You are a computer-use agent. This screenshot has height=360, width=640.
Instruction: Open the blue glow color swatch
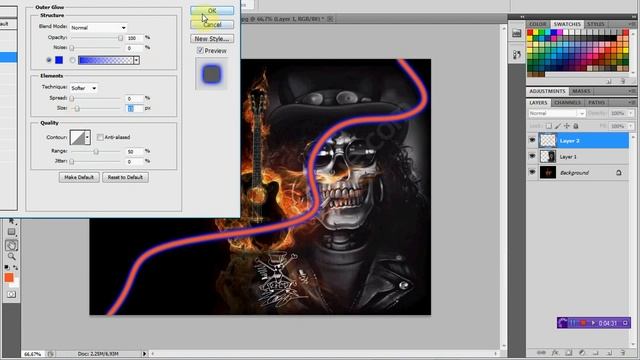coord(59,60)
